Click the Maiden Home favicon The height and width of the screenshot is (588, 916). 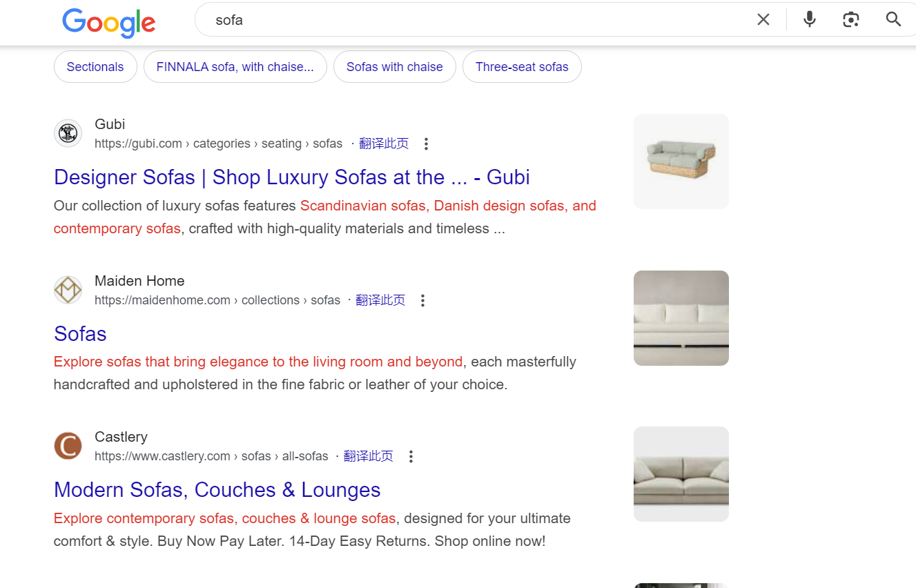tap(68, 290)
